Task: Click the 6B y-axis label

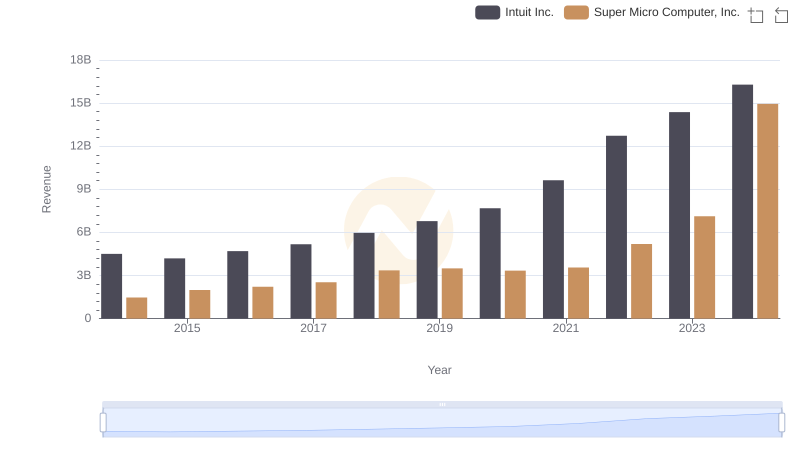Action: (84, 232)
